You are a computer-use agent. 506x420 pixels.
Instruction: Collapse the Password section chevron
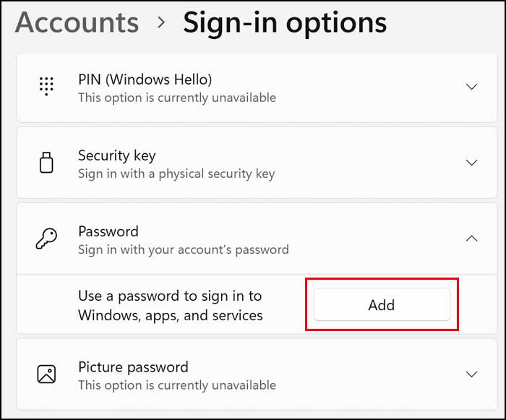(x=471, y=238)
